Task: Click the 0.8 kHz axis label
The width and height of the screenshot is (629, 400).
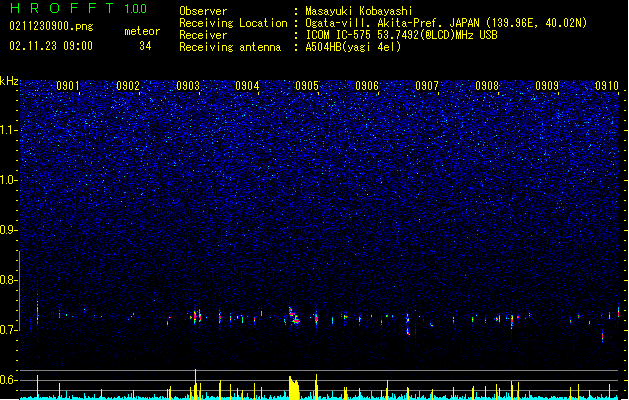Action: point(8,280)
